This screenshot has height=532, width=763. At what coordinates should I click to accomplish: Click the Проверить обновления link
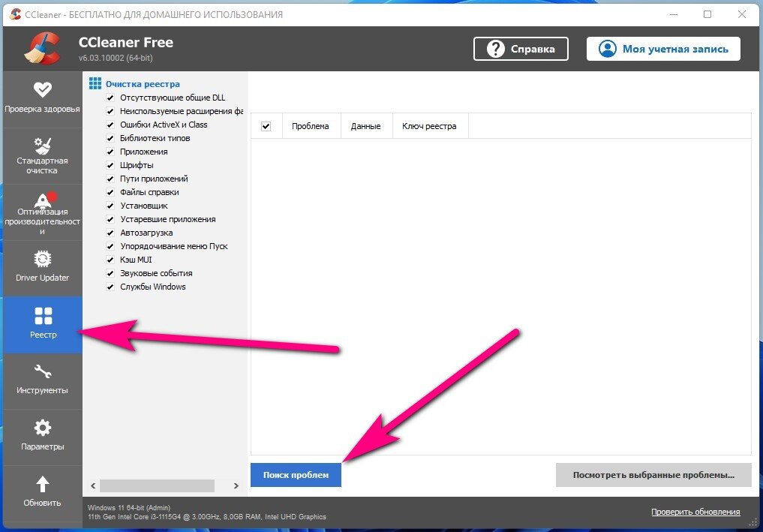click(695, 512)
